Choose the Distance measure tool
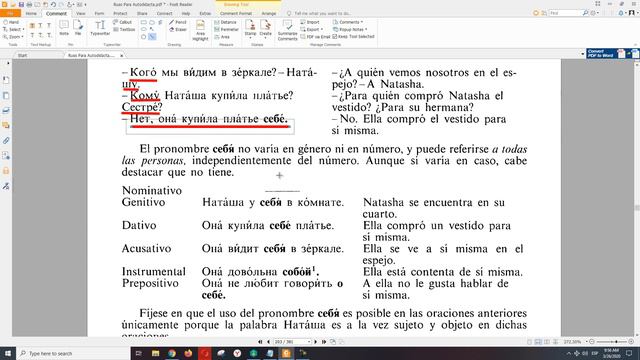Image resolution: width=640 pixels, height=360 pixels. coord(225,22)
